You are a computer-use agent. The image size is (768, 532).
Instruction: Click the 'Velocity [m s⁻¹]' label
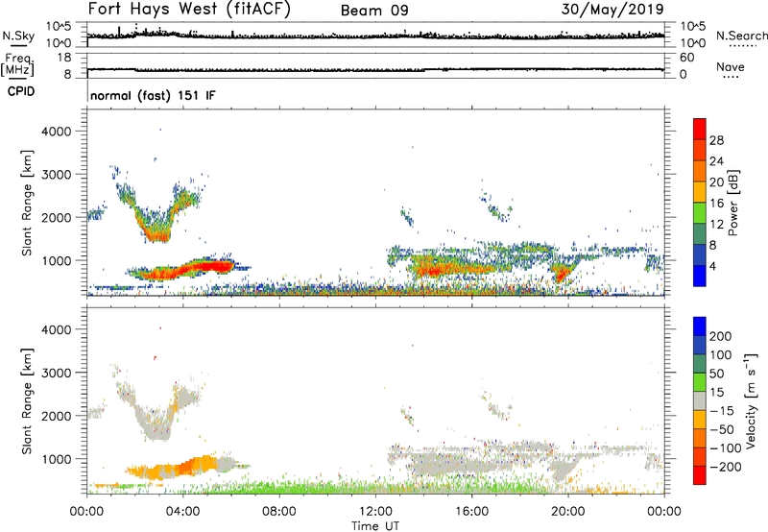[751, 400]
